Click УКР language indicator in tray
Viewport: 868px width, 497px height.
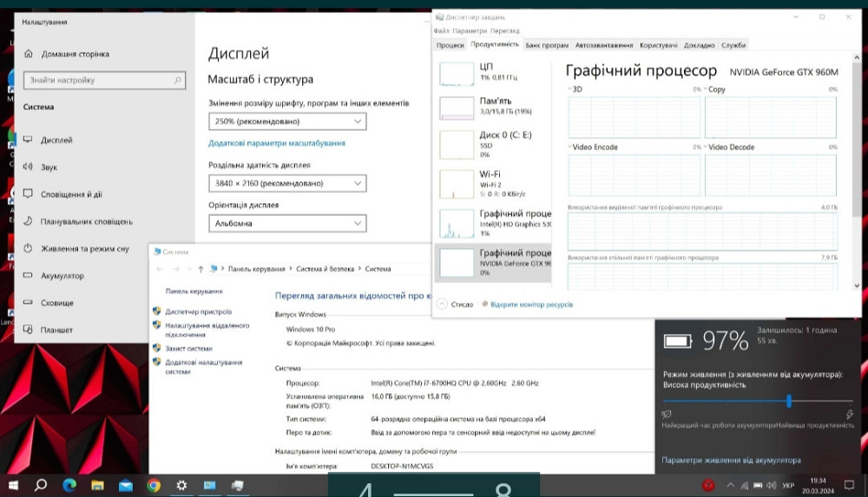click(788, 486)
